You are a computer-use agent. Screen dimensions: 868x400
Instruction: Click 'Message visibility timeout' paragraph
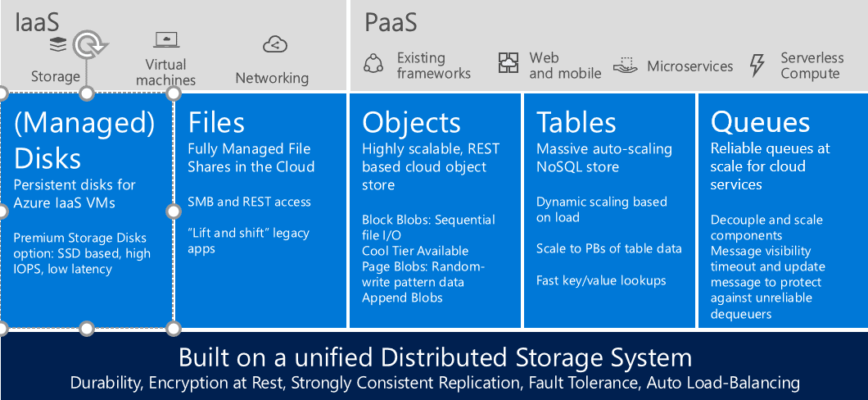[768, 282]
